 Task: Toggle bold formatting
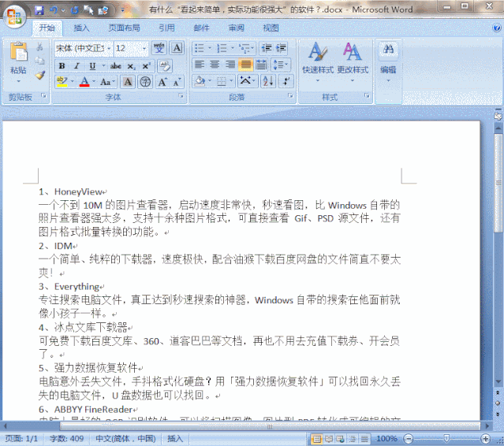[62, 66]
